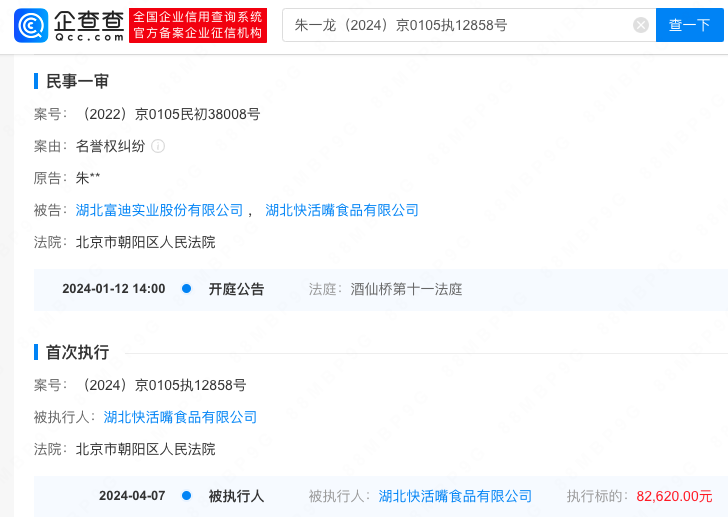Open 湖北快活嘴食品有限公司 link under 首次执行 case info
This screenshot has width=728, height=517.
180,417
